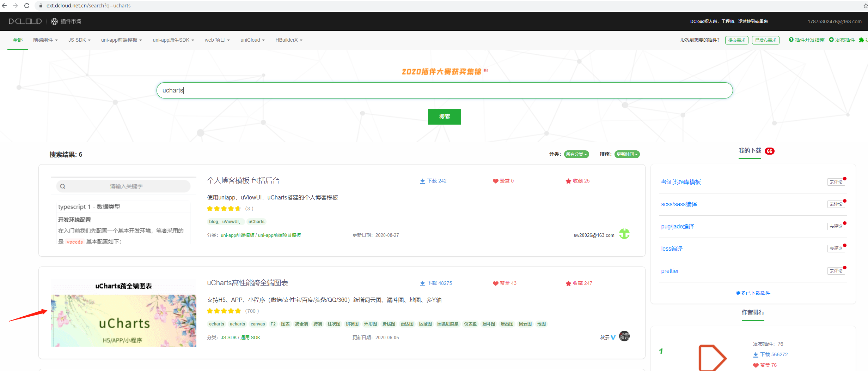The image size is (868, 371).
Task: Click the magnifier icon in the plugin preview thumbnail
Action: (x=62, y=186)
